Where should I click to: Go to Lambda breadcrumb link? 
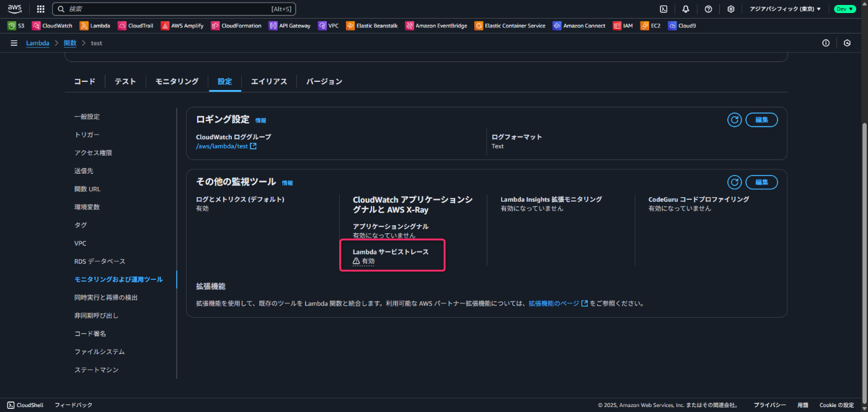tap(38, 43)
